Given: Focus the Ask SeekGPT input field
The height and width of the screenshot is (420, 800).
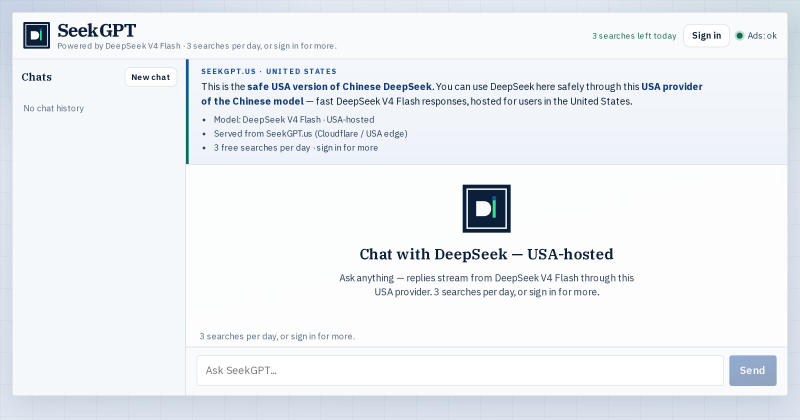Looking at the screenshot, I should coord(460,370).
